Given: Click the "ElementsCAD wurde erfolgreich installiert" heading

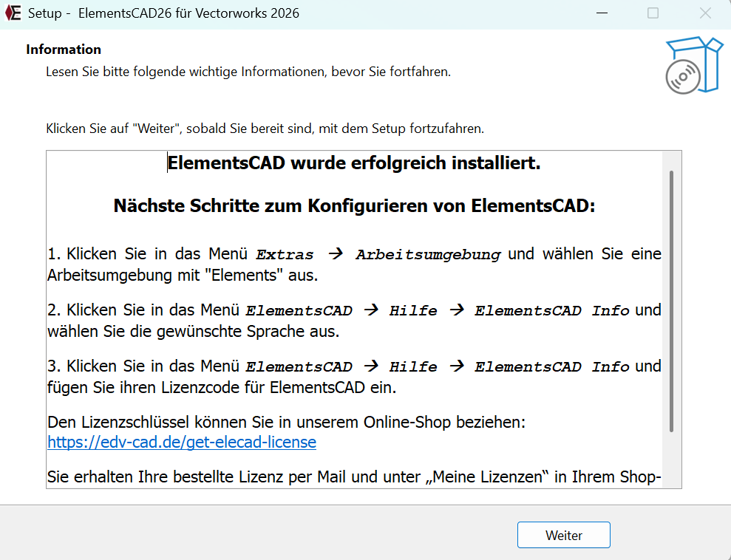Looking at the screenshot, I should (x=354, y=163).
